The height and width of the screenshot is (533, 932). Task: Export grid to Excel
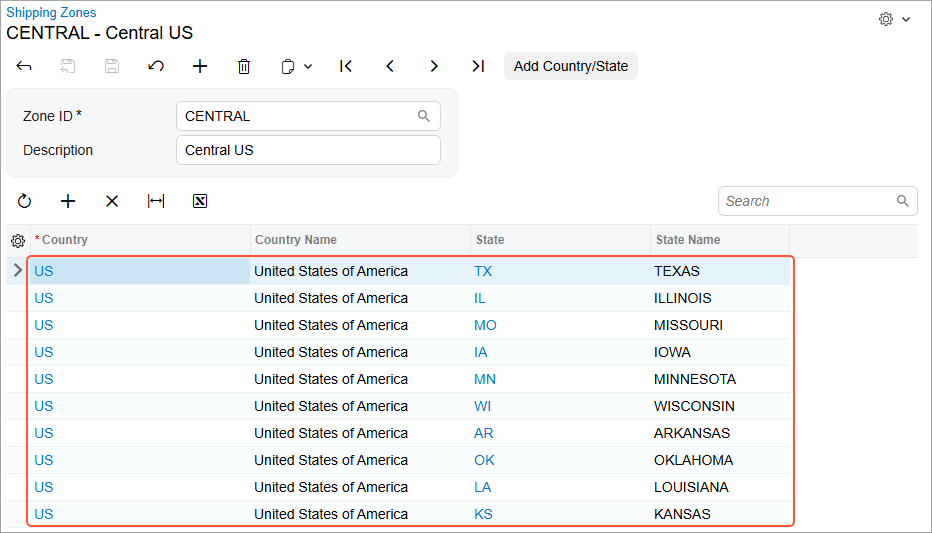click(x=200, y=201)
